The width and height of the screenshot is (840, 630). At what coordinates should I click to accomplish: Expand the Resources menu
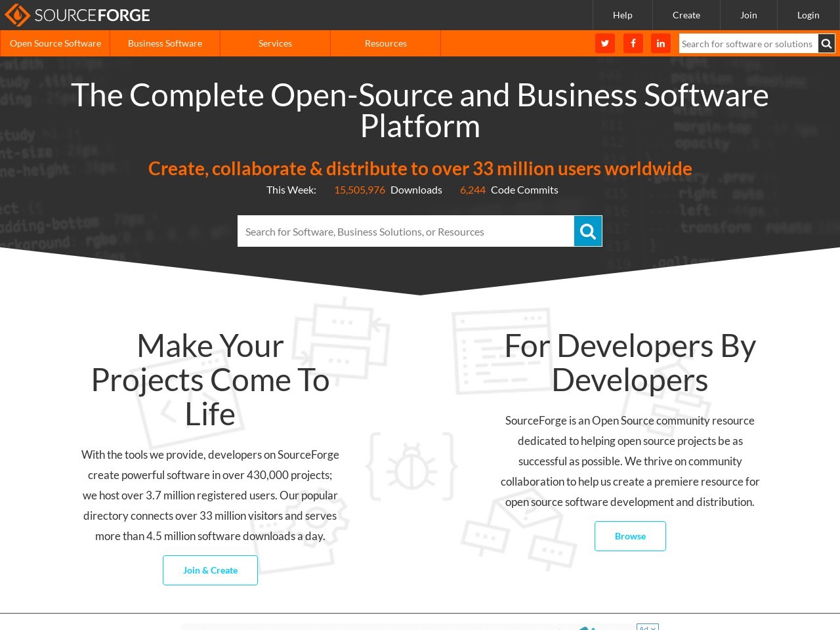(385, 43)
